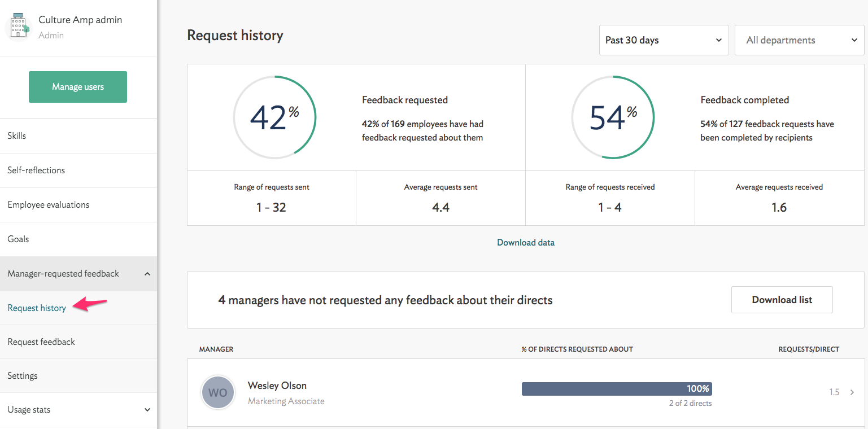Open Wesley Olson row chevron arrow
This screenshot has height=429, width=868.
click(x=852, y=392)
